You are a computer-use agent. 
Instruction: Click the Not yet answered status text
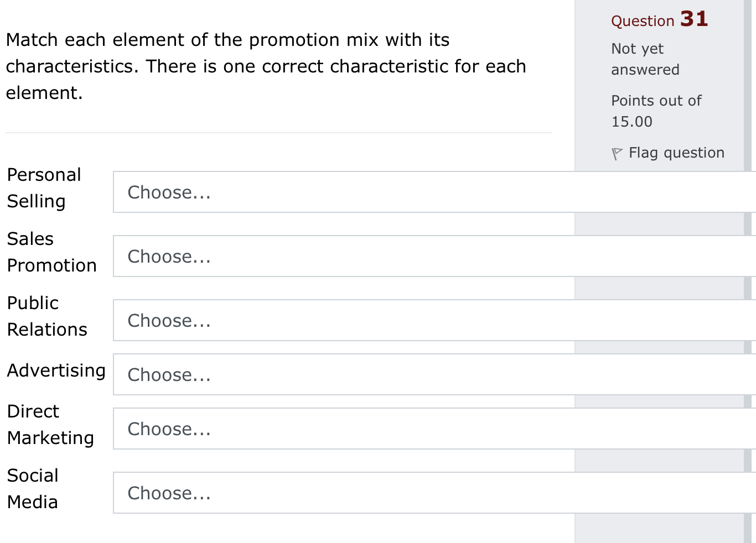point(645,59)
